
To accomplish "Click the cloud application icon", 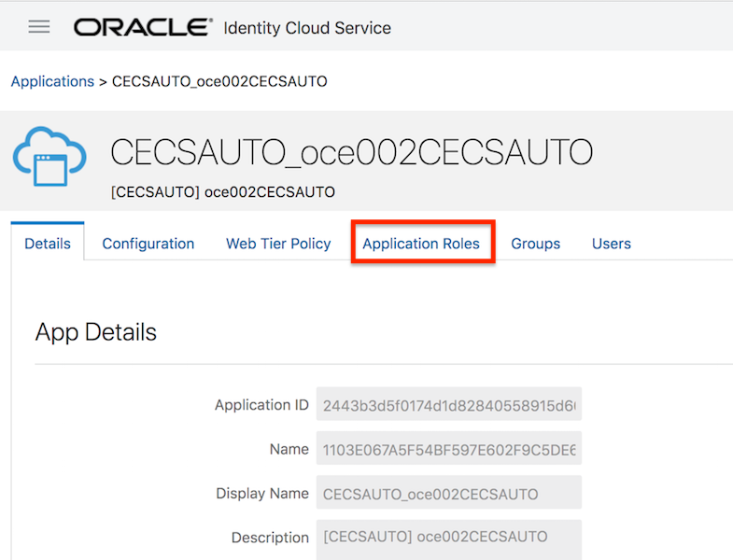I will 49,158.
